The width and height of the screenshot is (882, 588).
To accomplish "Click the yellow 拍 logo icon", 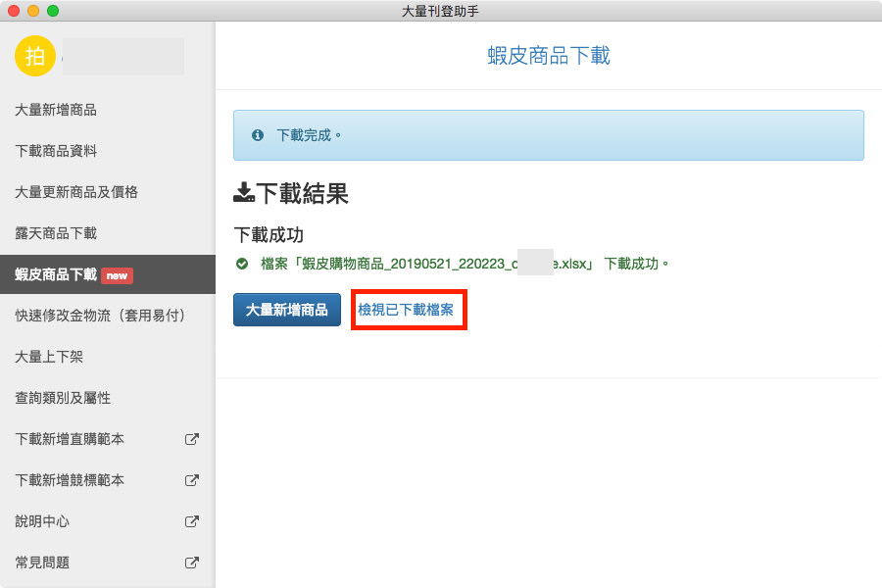I will tap(35, 56).
